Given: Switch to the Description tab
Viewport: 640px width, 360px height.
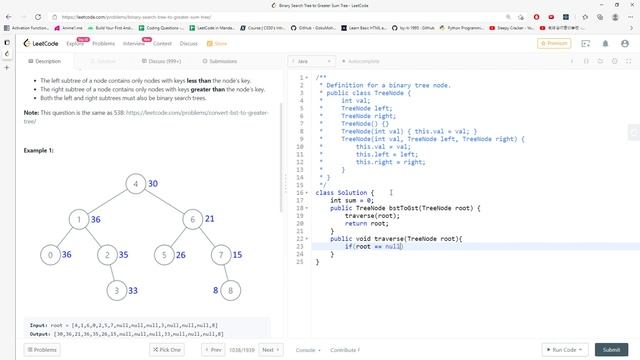Looking at the screenshot, I should tap(44, 61).
